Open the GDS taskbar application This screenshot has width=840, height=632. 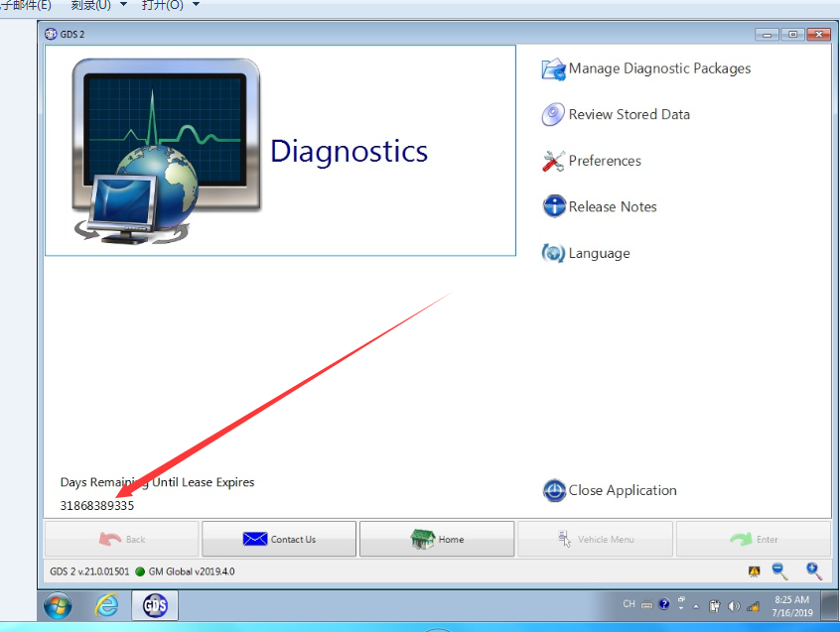pos(154,606)
